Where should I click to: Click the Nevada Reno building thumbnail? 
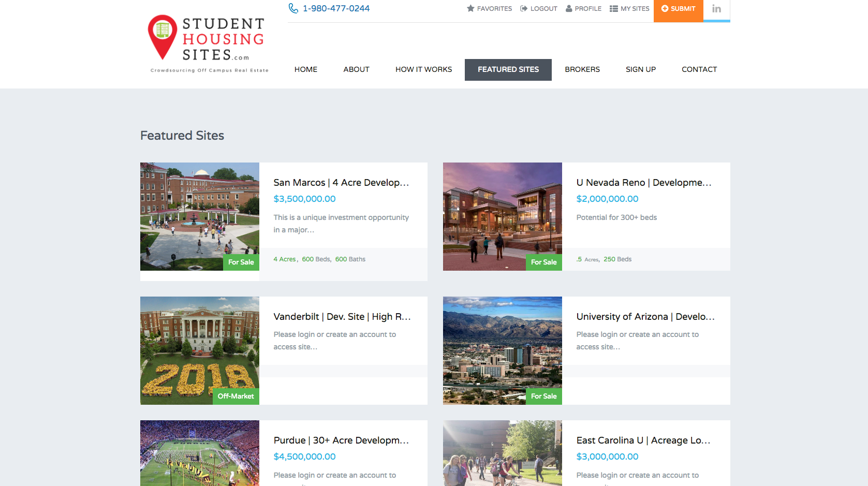(x=503, y=216)
